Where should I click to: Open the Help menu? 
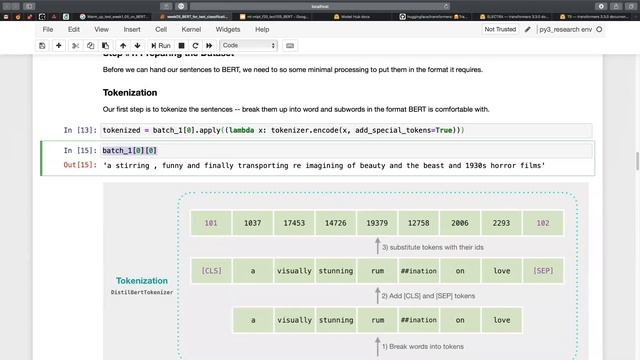[262, 29]
